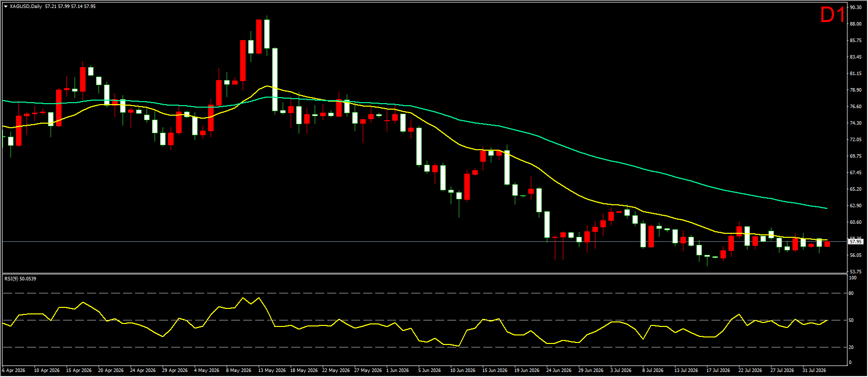Select the open value 57.21 in the chart header

50,7
